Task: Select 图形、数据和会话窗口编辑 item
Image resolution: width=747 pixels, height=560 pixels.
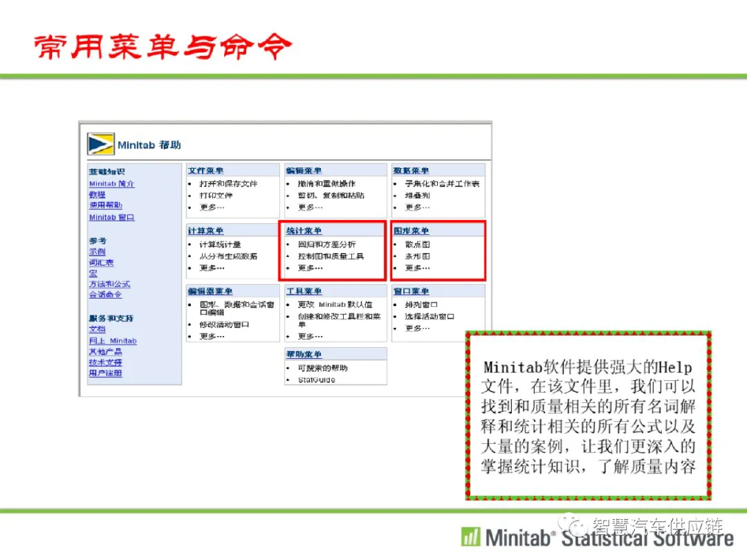Action: (x=237, y=308)
